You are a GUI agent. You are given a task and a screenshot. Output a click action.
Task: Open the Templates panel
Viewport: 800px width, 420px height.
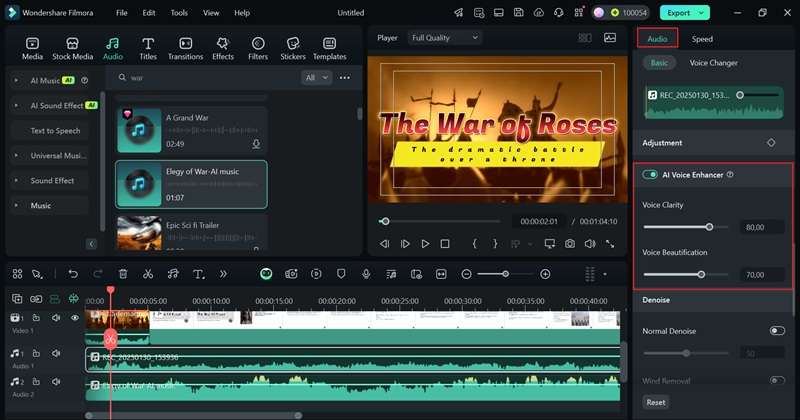[x=330, y=49]
